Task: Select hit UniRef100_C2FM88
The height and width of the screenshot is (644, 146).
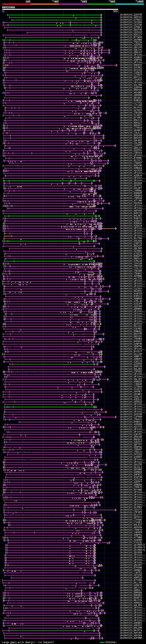Action: coord(131,417)
